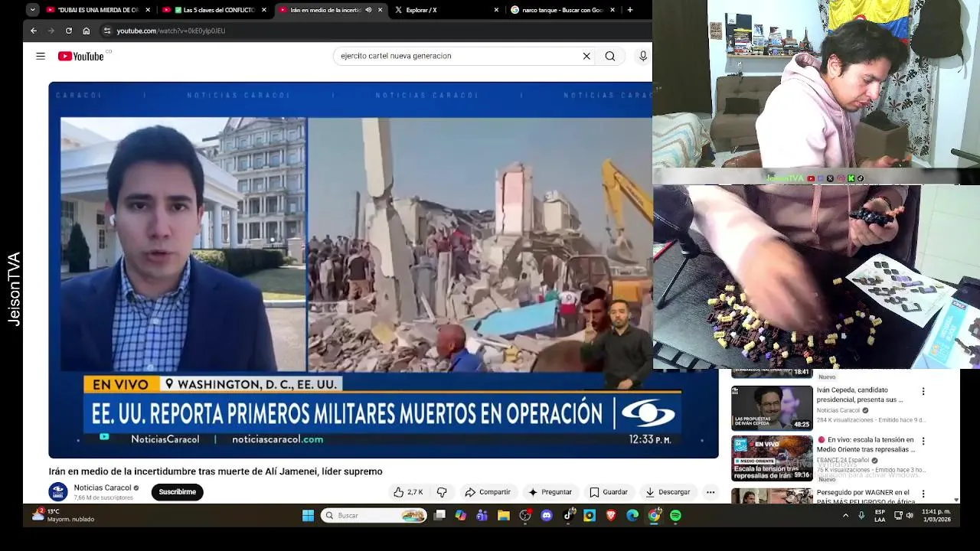
Task: Open the Noticias Caracol channel name link
Action: tap(103, 487)
